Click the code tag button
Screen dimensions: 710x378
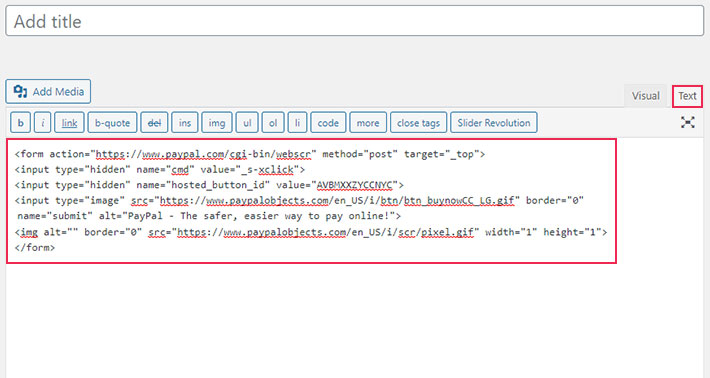328,123
